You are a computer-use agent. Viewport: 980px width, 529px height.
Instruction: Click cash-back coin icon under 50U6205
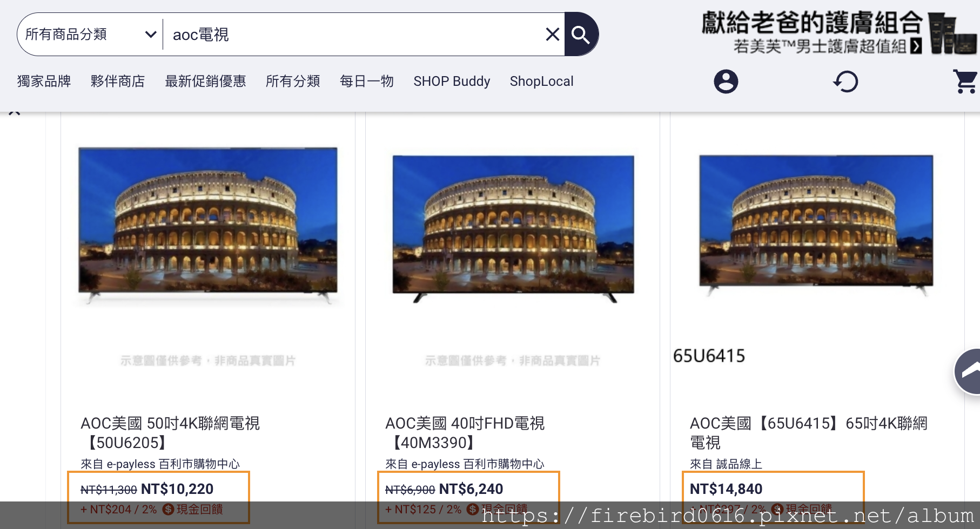(x=168, y=509)
